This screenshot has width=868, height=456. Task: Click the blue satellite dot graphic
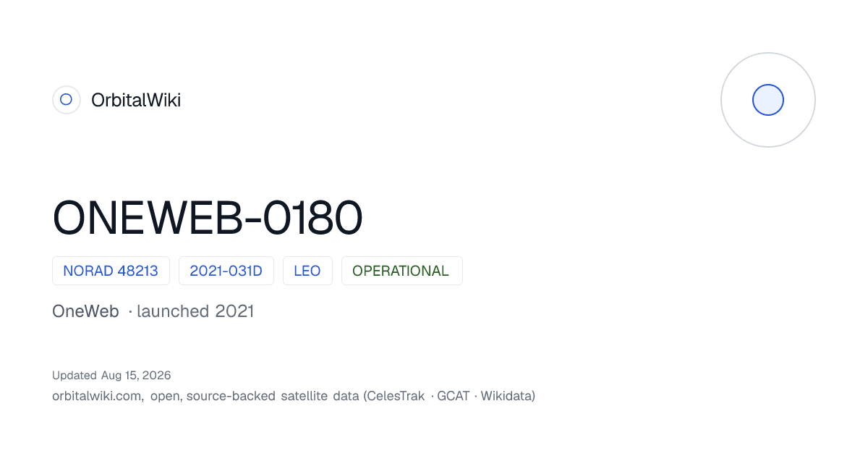768,100
